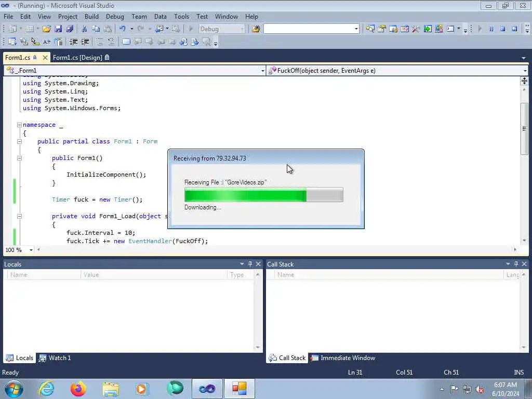This screenshot has width=532, height=399.
Task: Click Display Object Member List icon
Action: pos(12,42)
